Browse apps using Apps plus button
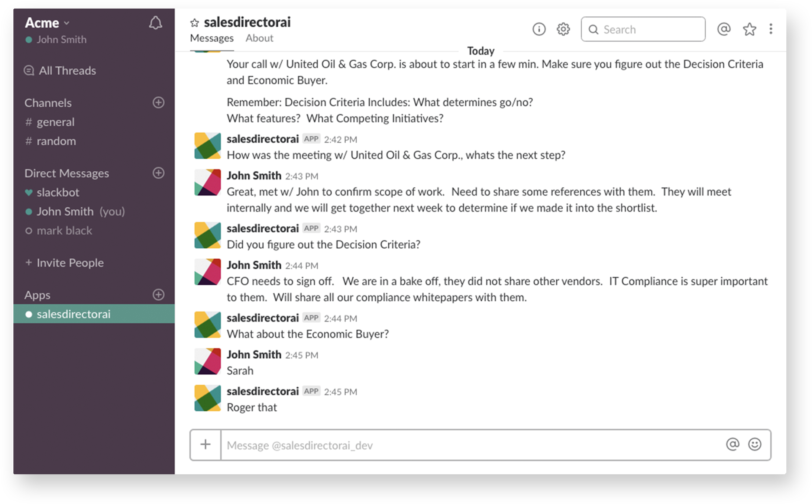The height and width of the screenshot is (504, 812). pos(158,295)
